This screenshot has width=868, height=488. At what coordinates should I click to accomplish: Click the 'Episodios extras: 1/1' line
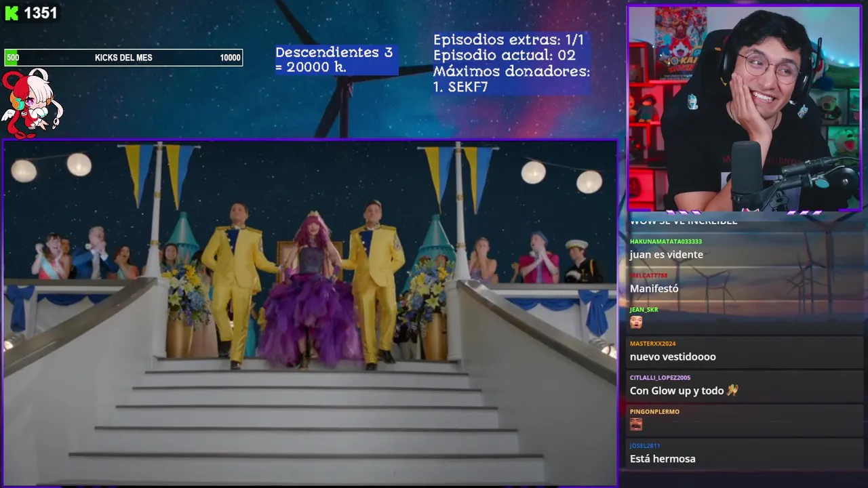click(509, 40)
